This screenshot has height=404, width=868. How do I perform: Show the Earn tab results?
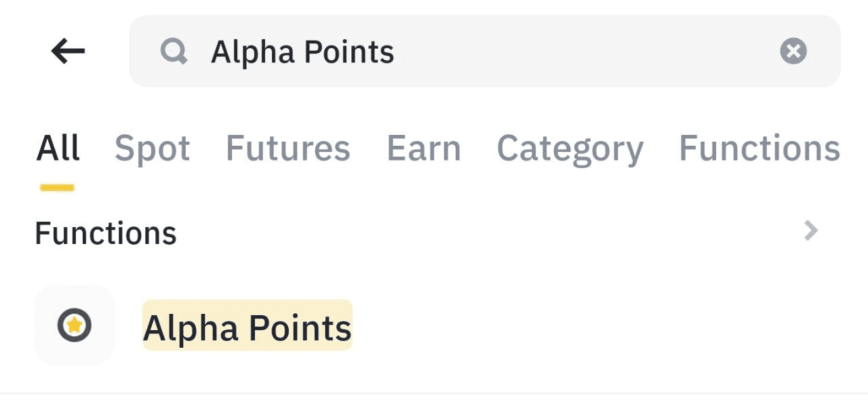[x=424, y=148]
